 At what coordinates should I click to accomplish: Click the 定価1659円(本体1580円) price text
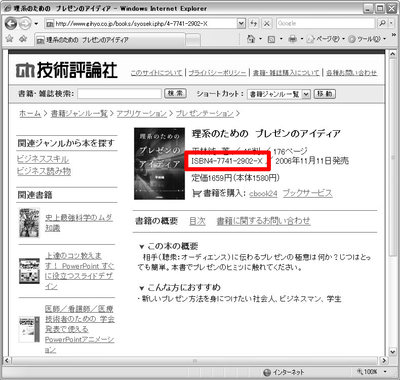coord(235,178)
